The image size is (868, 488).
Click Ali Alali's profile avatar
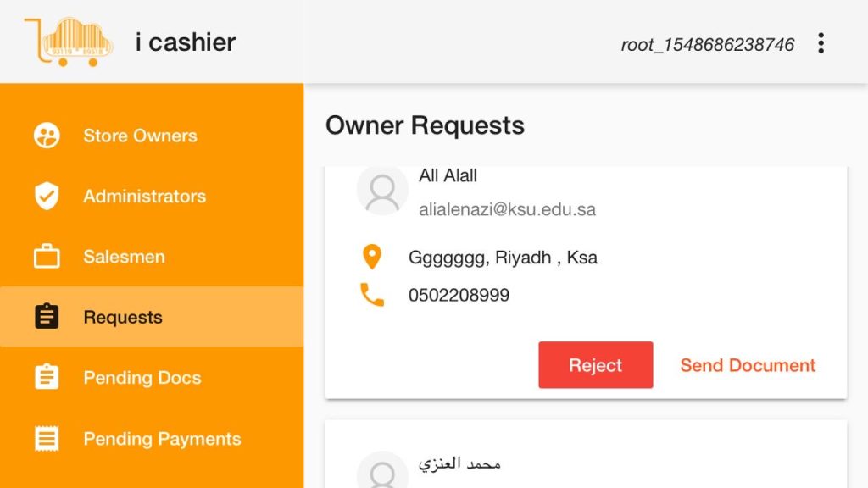382,190
